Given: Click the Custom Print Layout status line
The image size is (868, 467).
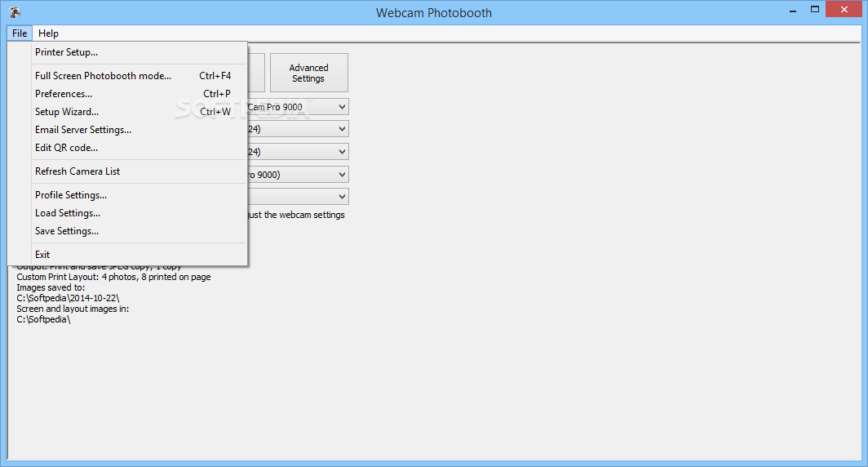Looking at the screenshot, I should 113,277.
